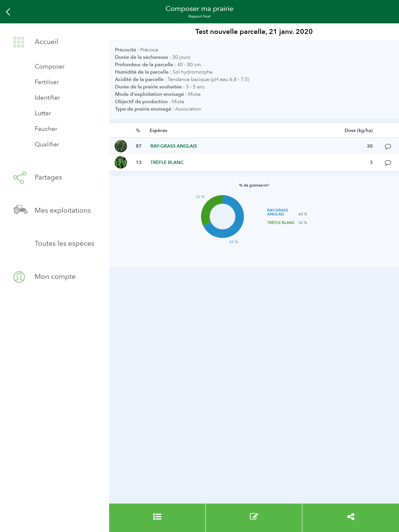Tap the back arrow in header

coord(8,12)
